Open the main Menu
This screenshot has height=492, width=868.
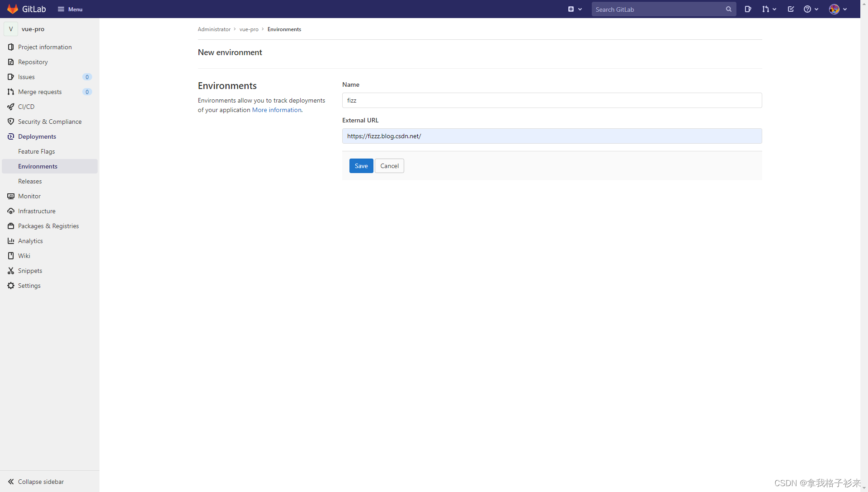(x=70, y=9)
